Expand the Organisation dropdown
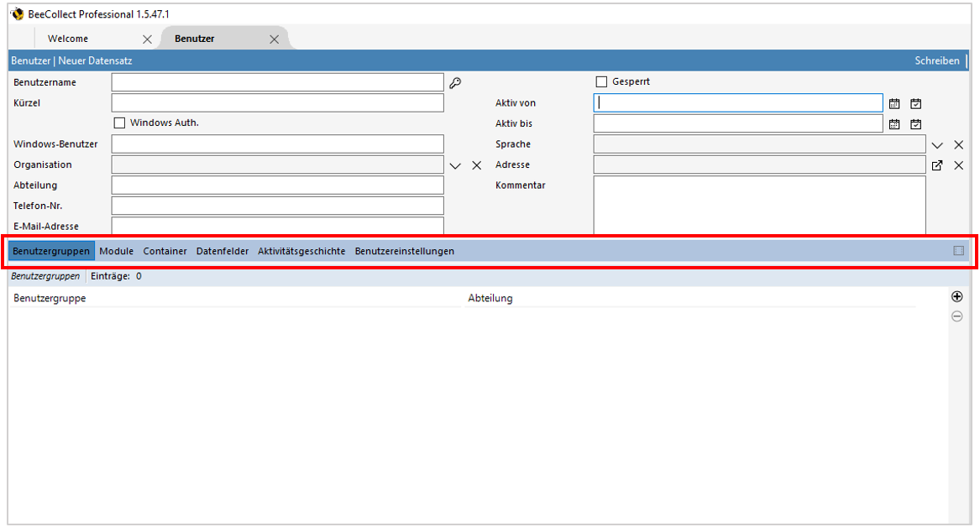Screen dimensions: 980x527 pyautogui.click(x=455, y=165)
